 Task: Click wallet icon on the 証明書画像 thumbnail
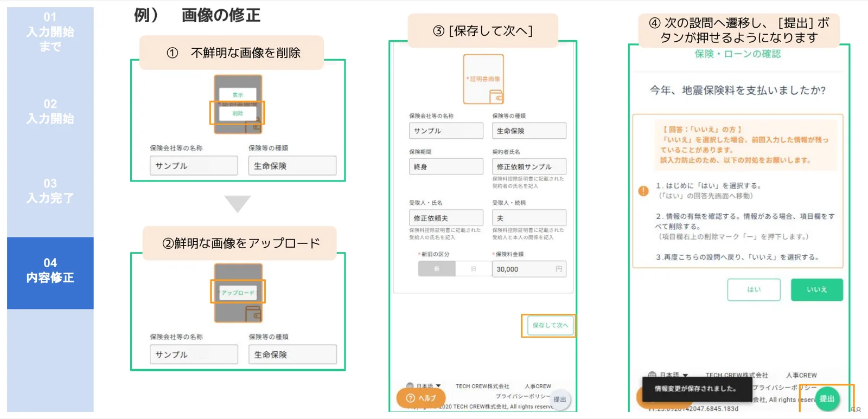[x=496, y=97]
